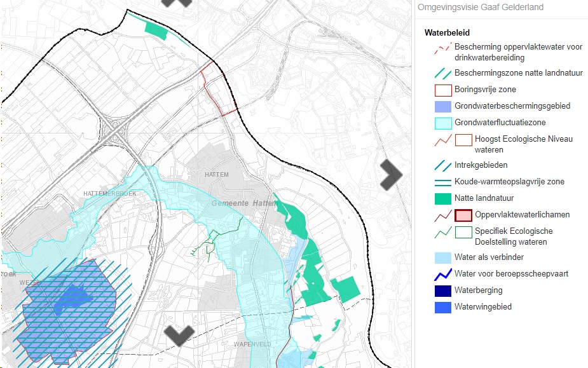Select the Waterberging dark blue swatch
The width and height of the screenshot is (588, 368).
click(x=442, y=290)
